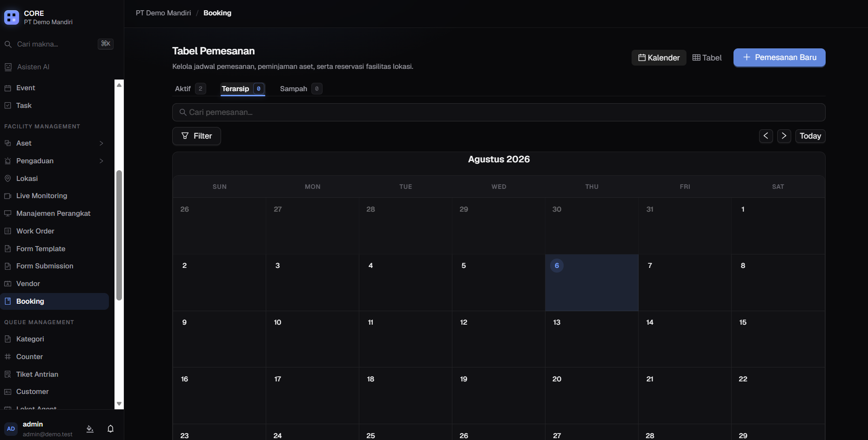This screenshot has height=440, width=868.
Task: Open the Sampah tab
Action: pos(301,89)
